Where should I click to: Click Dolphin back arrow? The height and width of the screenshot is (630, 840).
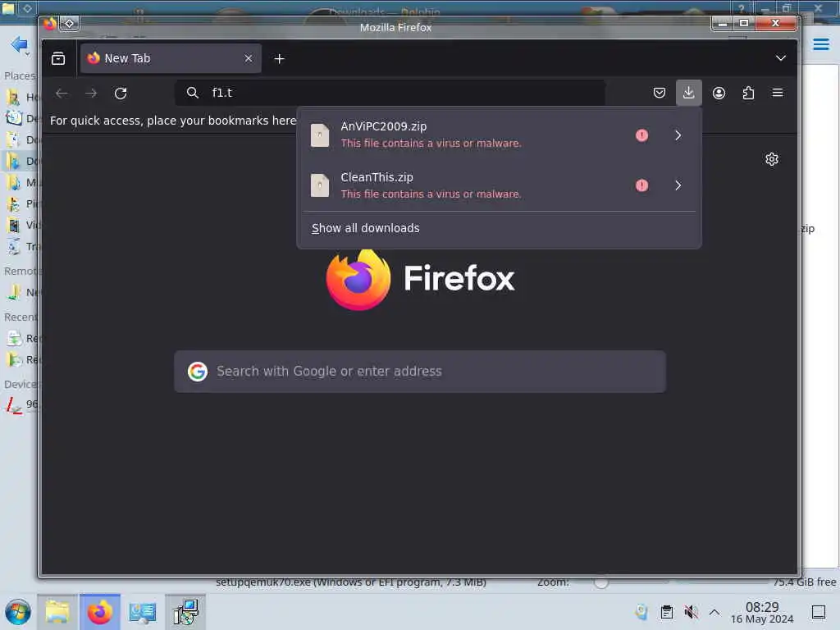pos(19,44)
